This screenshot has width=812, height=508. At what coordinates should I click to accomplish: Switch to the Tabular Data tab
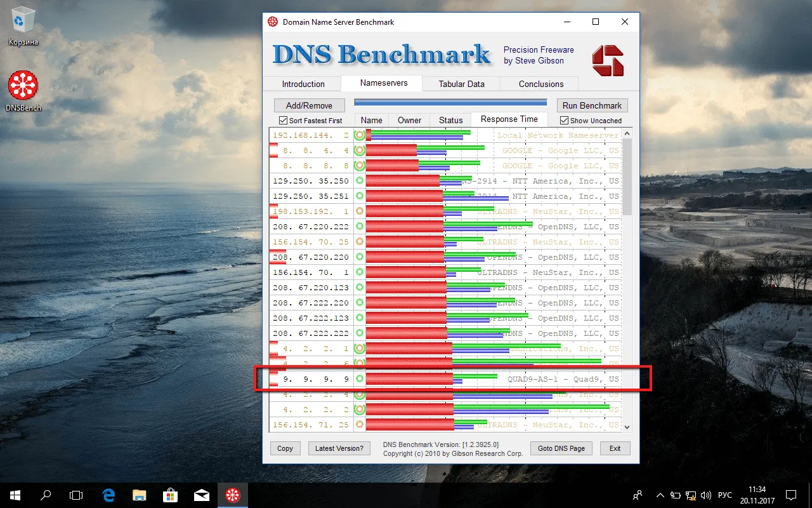pos(461,83)
